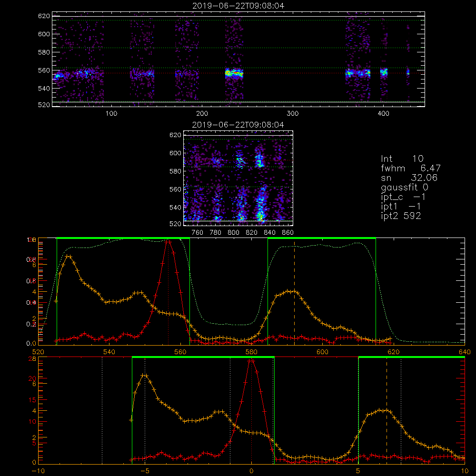Select the 'fwhm 6.47' readout
The width and height of the screenshot is (476, 476).
coord(410,168)
